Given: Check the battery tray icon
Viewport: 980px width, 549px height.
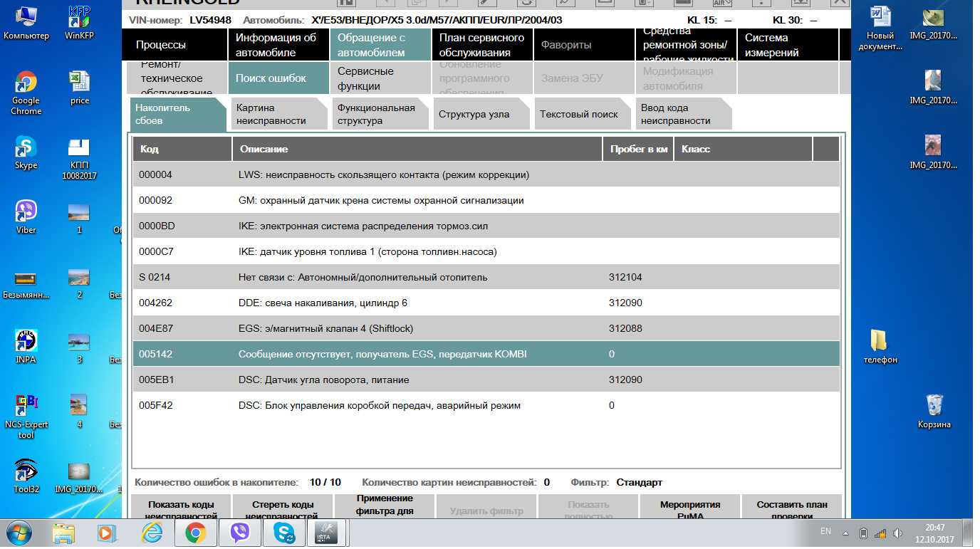Looking at the screenshot, I should point(863,533).
